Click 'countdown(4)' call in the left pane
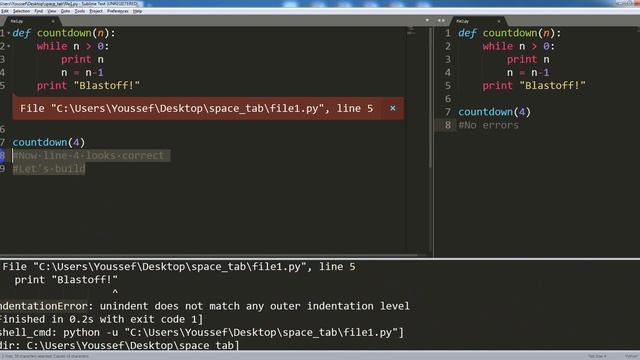Viewport: 640px width, 360px height. pyautogui.click(x=49, y=142)
